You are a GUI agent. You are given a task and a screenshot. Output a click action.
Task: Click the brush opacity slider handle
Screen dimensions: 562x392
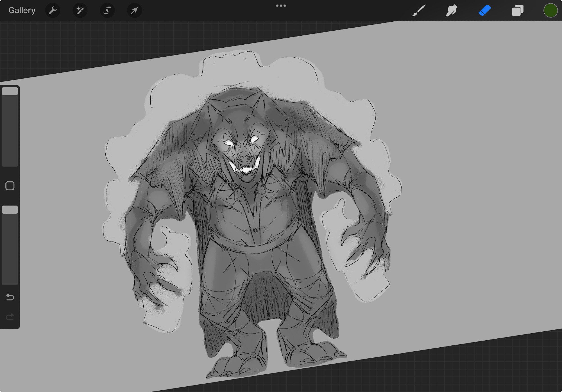10,210
